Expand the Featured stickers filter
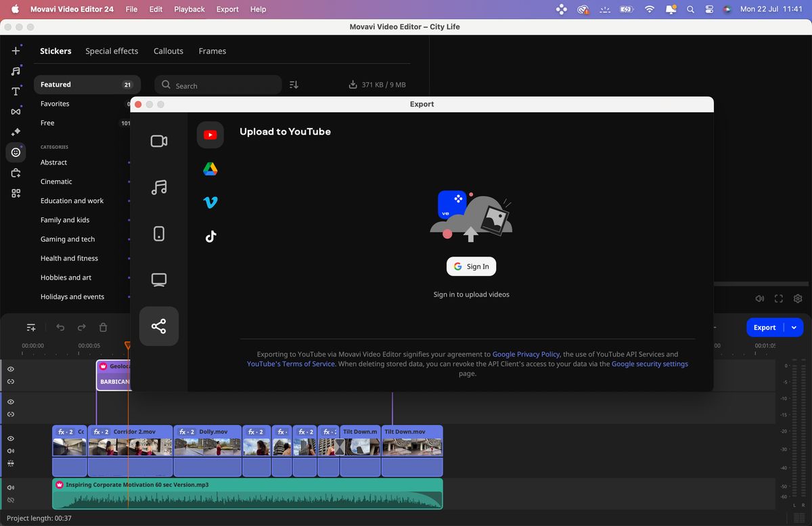Image resolution: width=812 pixels, height=526 pixels. 87,84
